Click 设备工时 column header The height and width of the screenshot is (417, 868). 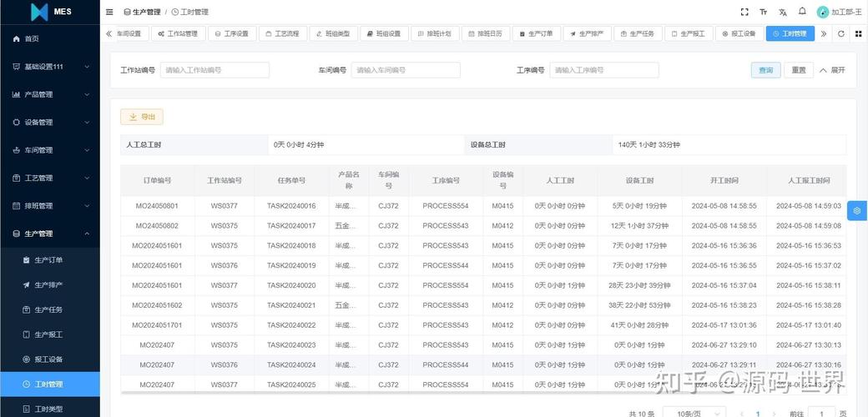tap(639, 180)
